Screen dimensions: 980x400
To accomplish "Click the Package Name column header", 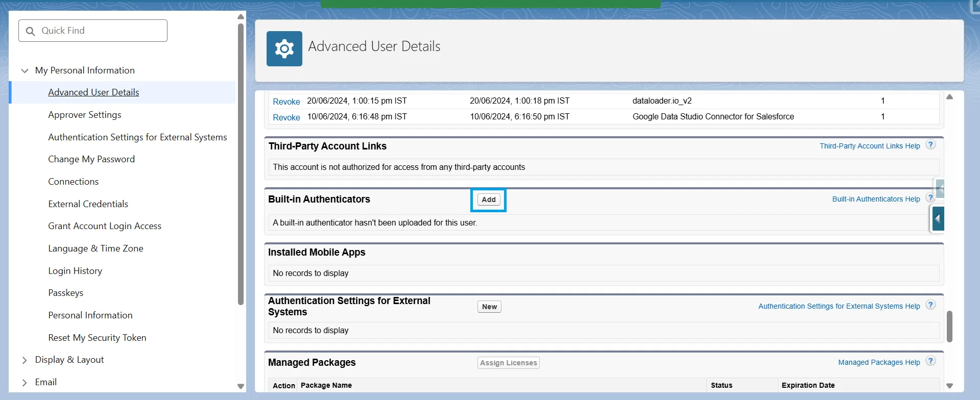I will coord(326,385).
